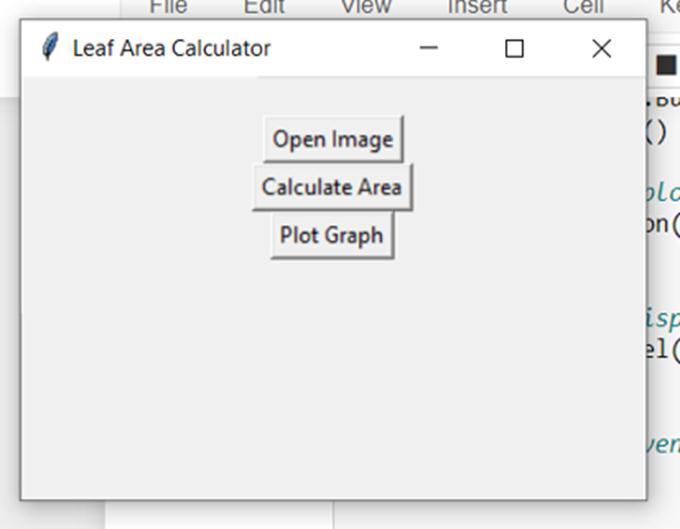Click the Plot Graph button
This screenshot has width=680, height=529.
332,235
